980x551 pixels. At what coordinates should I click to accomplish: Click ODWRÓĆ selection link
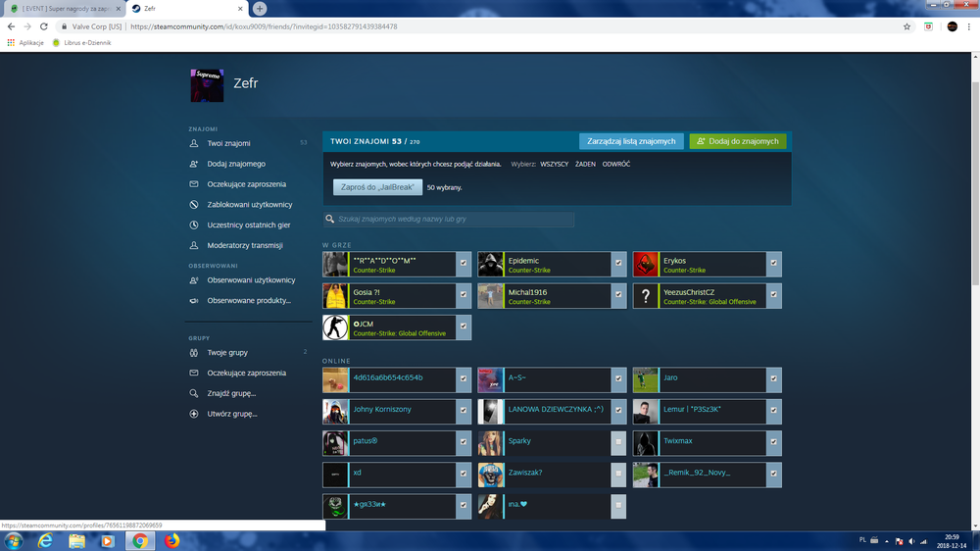616,164
